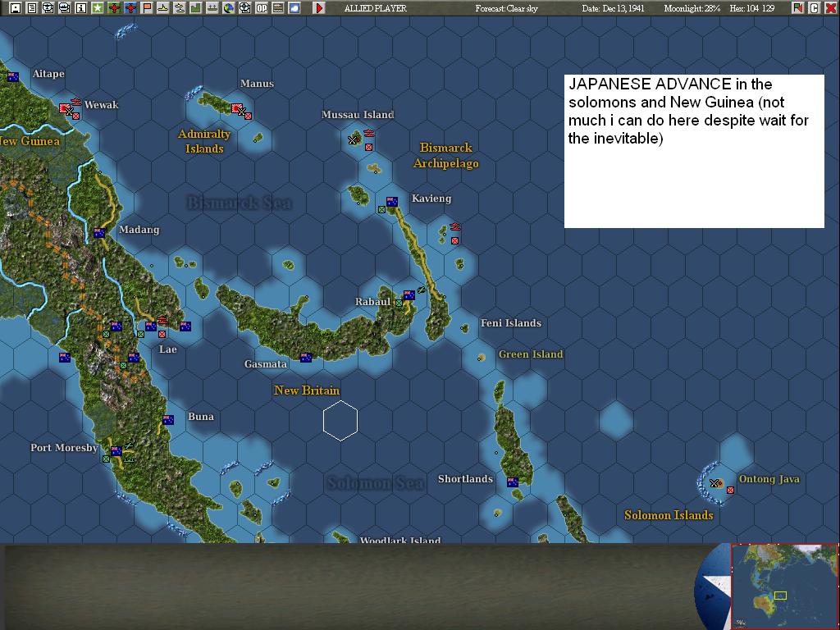
Task: Click the red-green flag icon at top right
Action: pyautogui.click(x=798, y=8)
